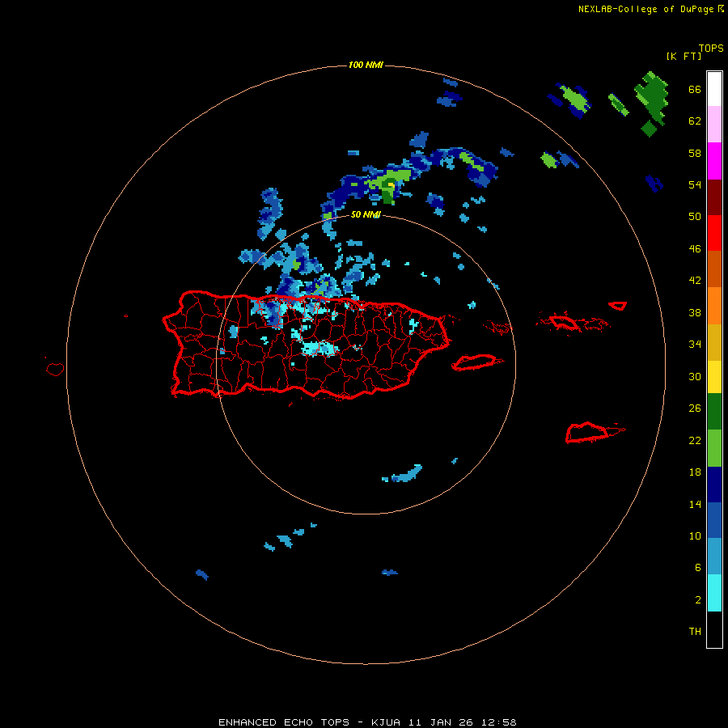The width and height of the screenshot is (728, 728).
Task: Click the dark red legend swatch at 50-54
Action: pyautogui.click(x=714, y=197)
